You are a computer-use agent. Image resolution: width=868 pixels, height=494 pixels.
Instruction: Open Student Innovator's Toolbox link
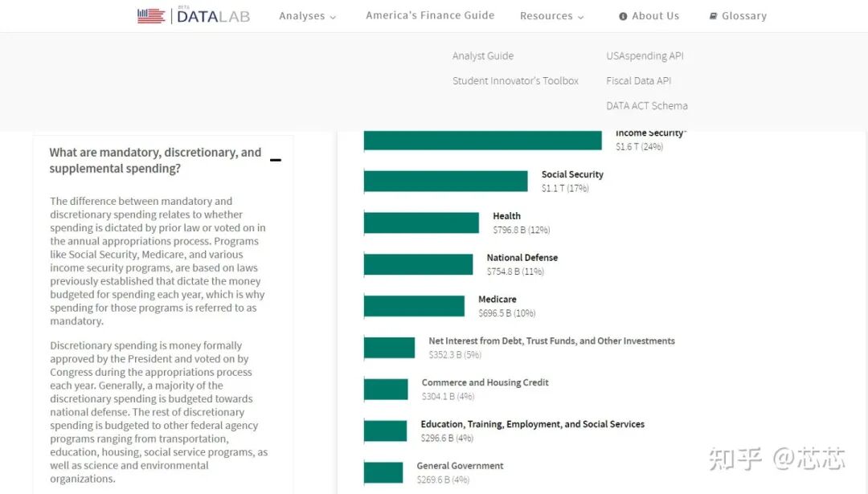(515, 81)
